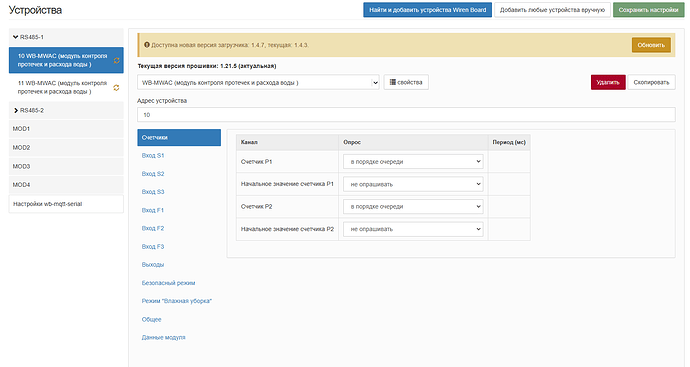This screenshot has width=690, height=367.
Task: Open polling dropdown for Начальное значение счетчика P2
Action: coord(413,229)
